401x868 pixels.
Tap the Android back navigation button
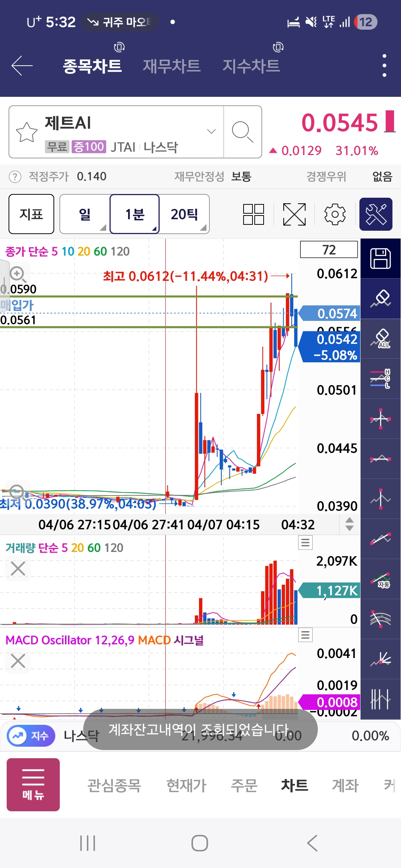coord(312,843)
